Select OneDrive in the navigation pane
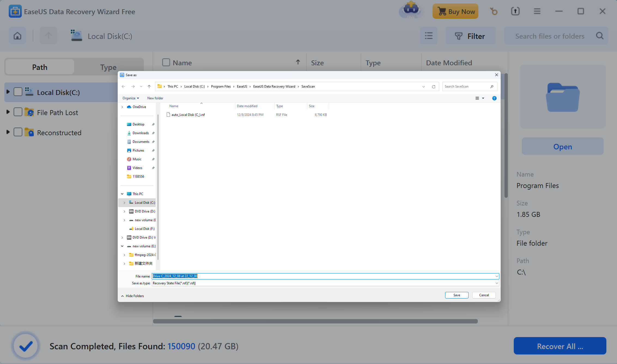The height and width of the screenshot is (364, 617). pyautogui.click(x=139, y=107)
